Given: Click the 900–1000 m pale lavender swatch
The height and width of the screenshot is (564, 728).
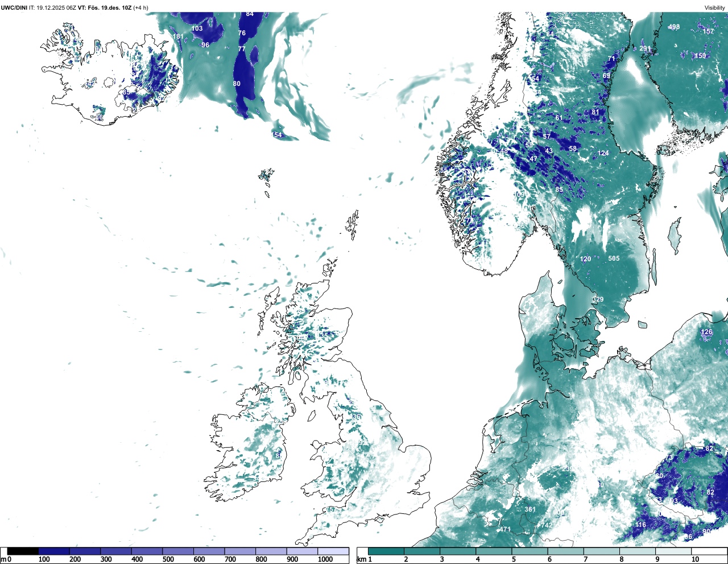Looking at the screenshot, I should pyautogui.click(x=302, y=551).
